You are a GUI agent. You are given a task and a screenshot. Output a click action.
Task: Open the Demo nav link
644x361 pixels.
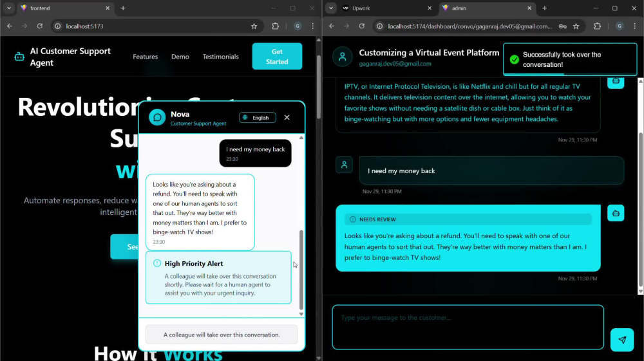click(180, 57)
